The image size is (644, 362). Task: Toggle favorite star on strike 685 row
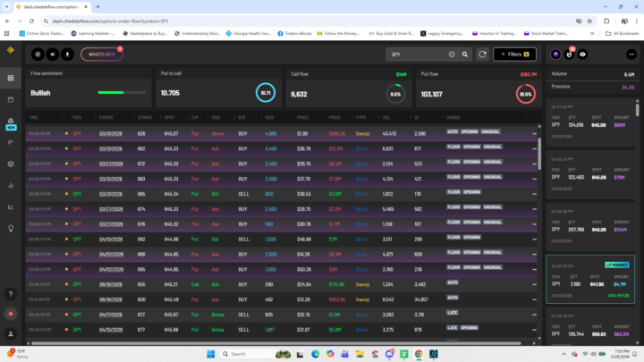66,194
